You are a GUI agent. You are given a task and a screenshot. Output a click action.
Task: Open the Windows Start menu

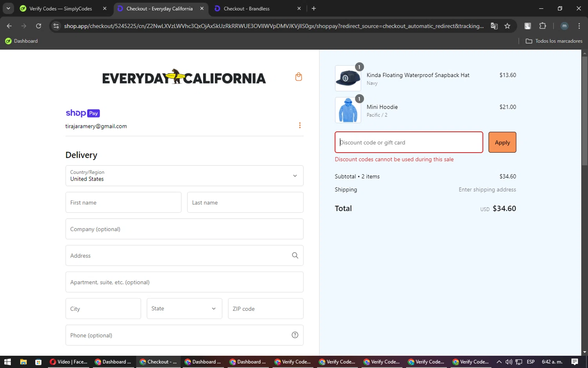point(7,362)
